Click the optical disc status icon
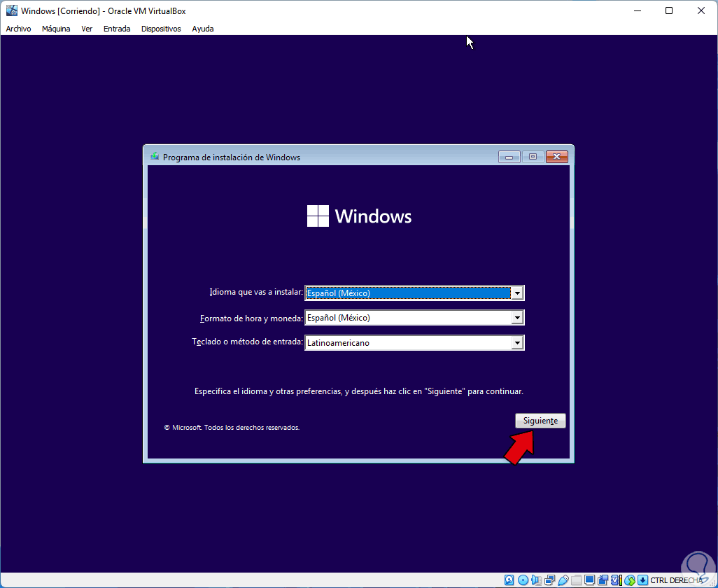 click(x=523, y=580)
